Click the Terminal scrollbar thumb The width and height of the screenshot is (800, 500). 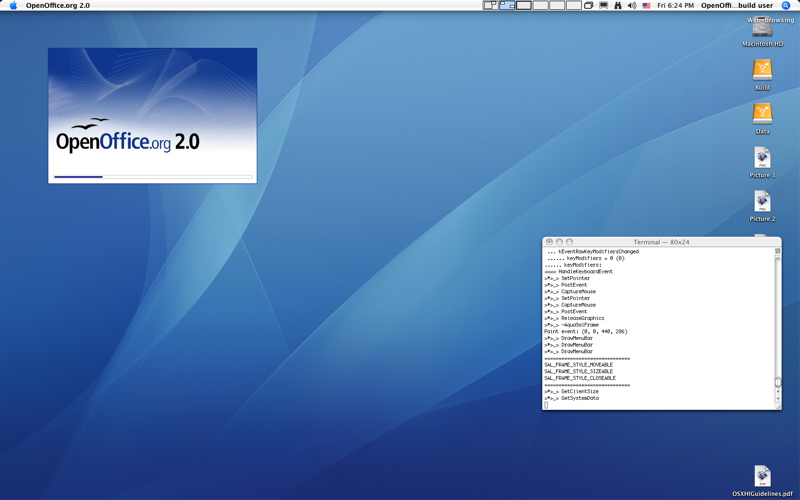(778, 382)
